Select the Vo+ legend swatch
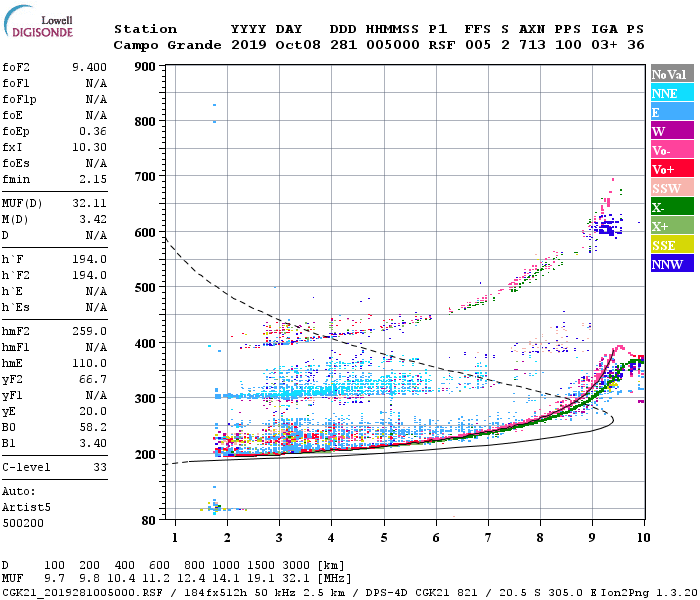The width and height of the screenshot is (700, 600). [x=672, y=169]
